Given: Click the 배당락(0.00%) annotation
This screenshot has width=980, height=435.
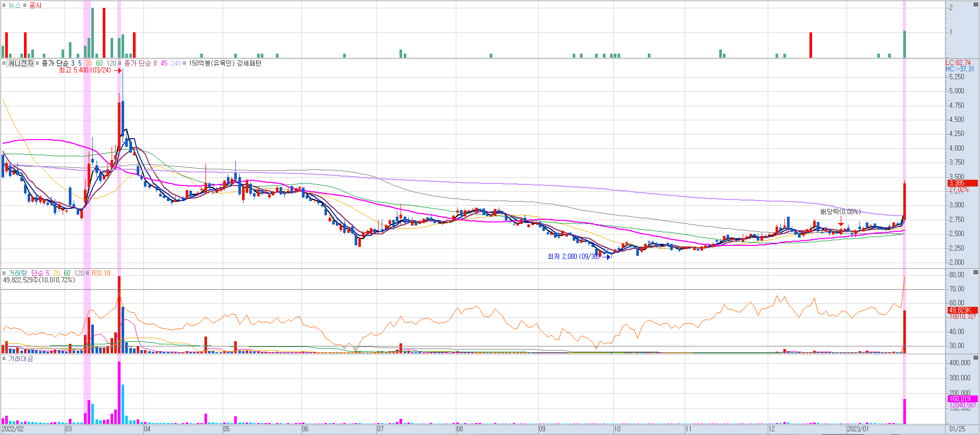Looking at the screenshot, I should (x=840, y=212).
